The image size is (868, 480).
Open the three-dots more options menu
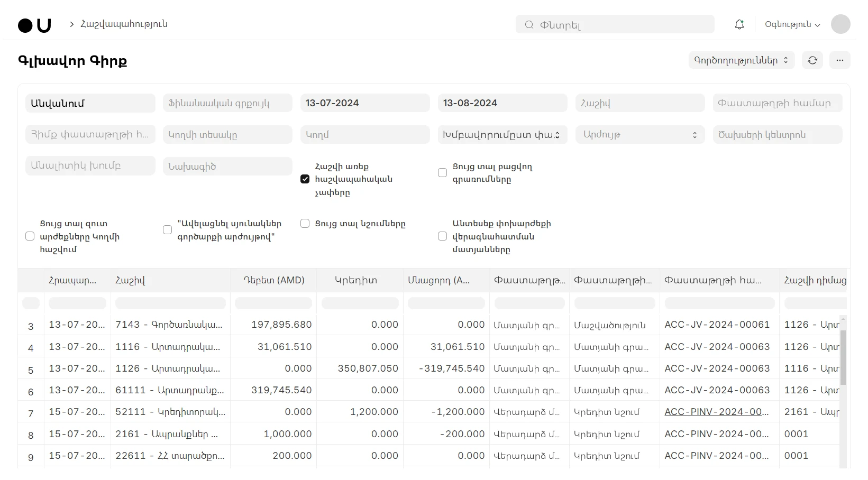(840, 60)
